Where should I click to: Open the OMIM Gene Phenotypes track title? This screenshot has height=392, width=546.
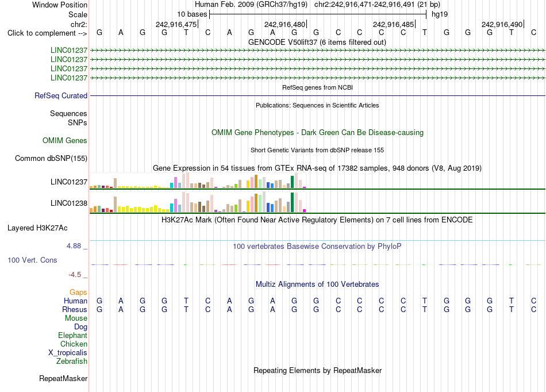click(x=317, y=133)
